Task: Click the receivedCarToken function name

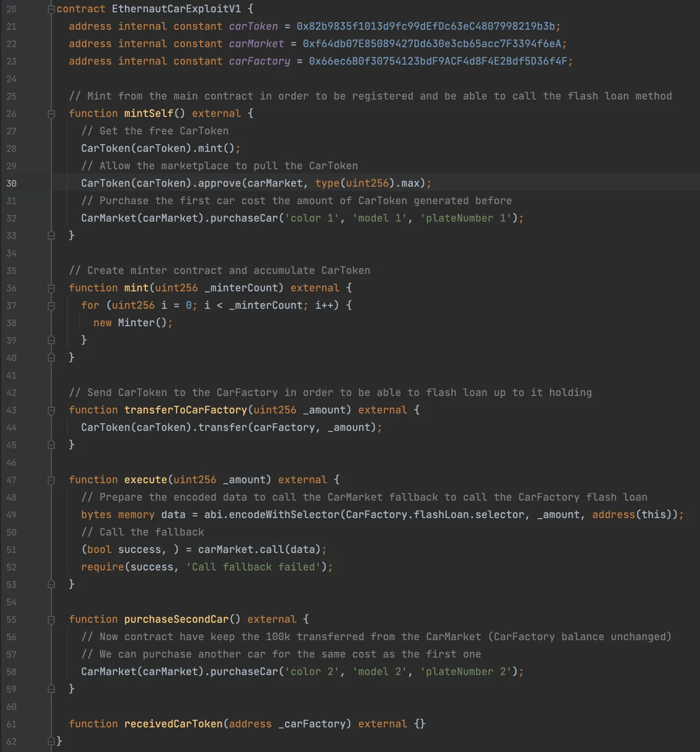Action: (x=173, y=724)
